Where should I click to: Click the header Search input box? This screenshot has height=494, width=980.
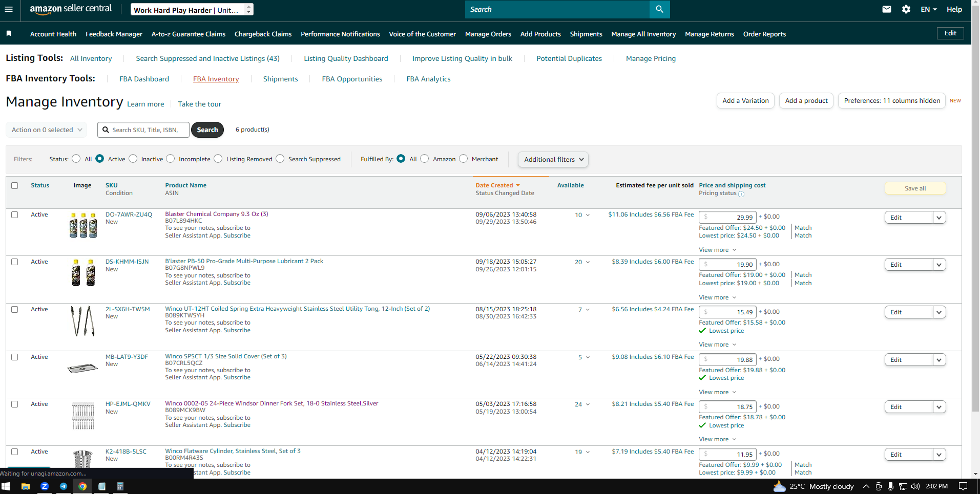click(557, 9)
